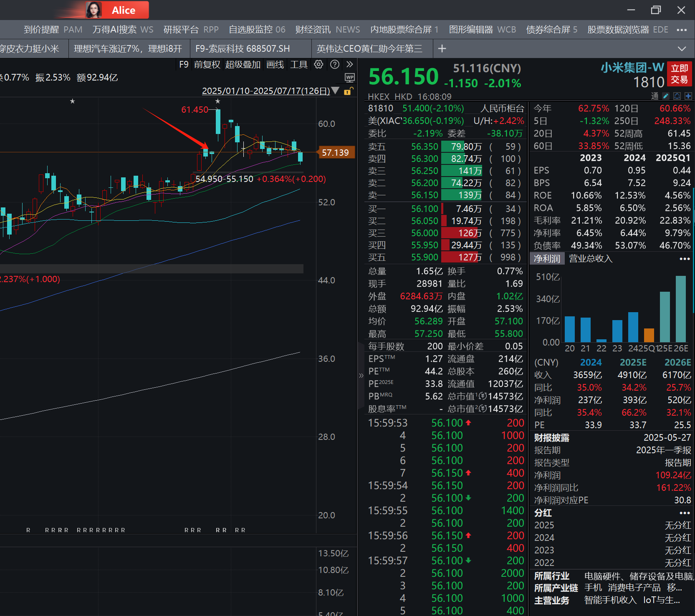Click the 通 Stock Connect badge
Screen dimensions: 695x616
tap(655, 96)
